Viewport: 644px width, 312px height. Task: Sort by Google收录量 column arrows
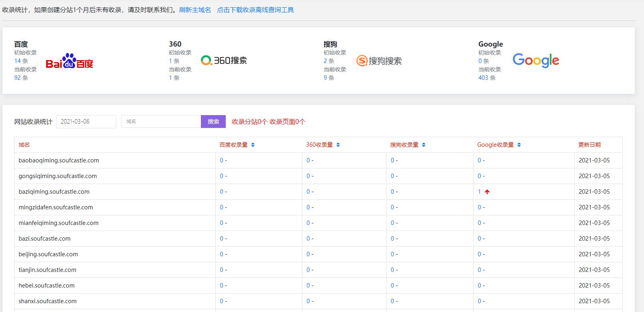tap(519, 145)
